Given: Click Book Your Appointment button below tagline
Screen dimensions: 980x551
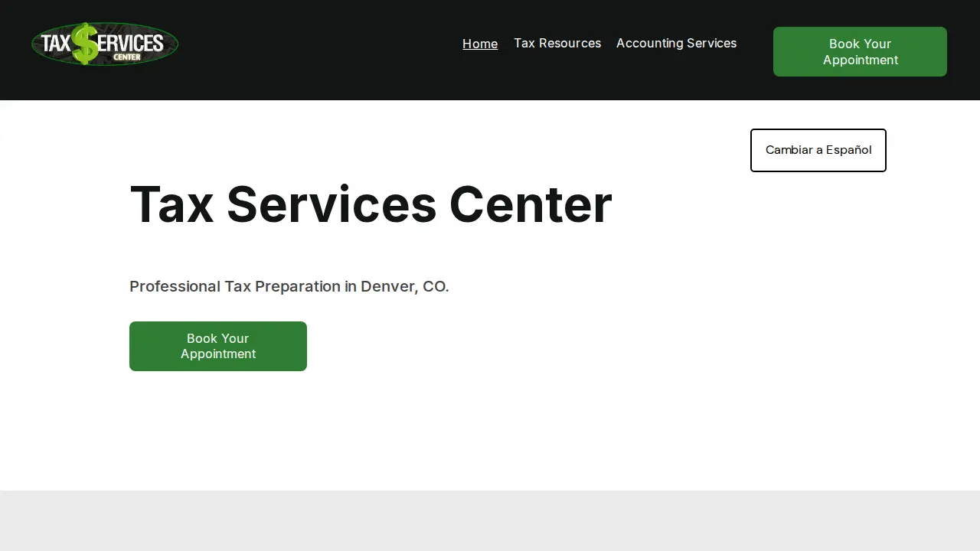Looking at the screenshot, I should click(218, 346).
